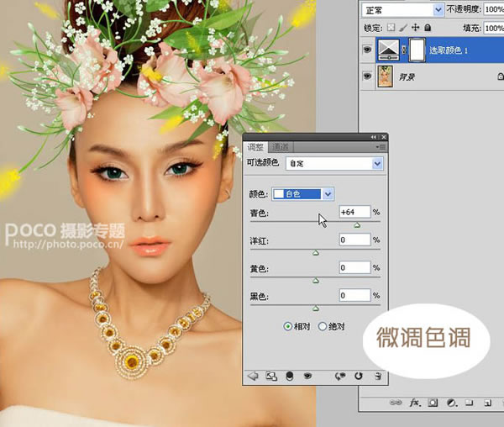504x427 pixels.
Task: Click 不透明度 opacity field
Action: click(493, 9)
